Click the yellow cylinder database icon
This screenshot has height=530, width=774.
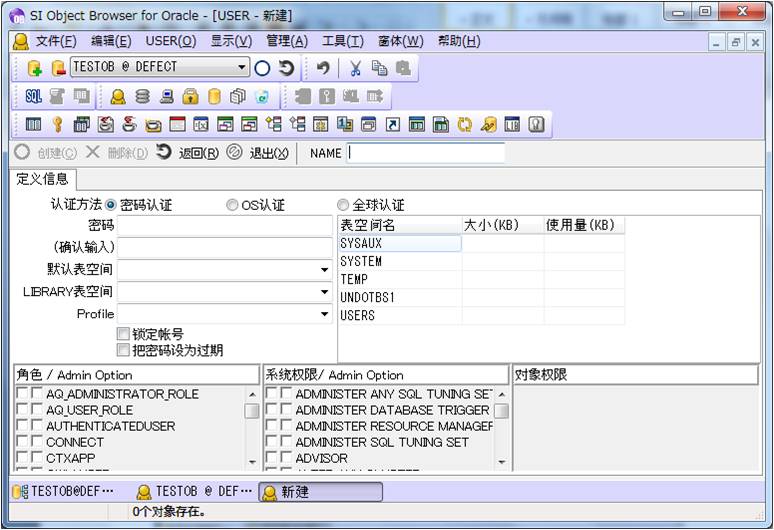[x=214, y=96]
